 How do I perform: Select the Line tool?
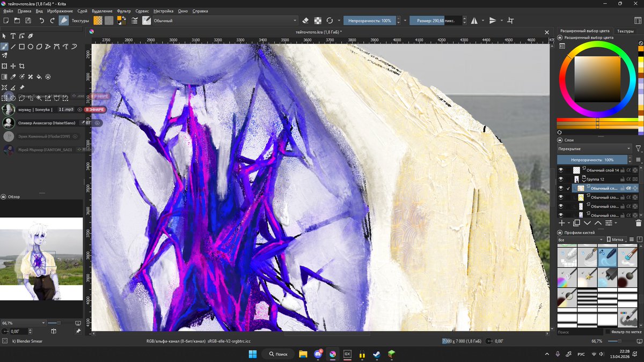click(x=13, y=47)
